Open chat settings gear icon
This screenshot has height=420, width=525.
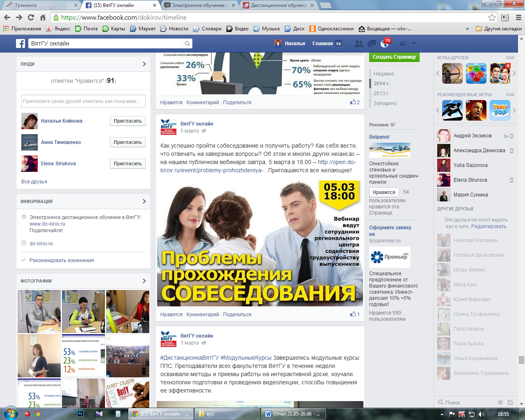[500, 402]
